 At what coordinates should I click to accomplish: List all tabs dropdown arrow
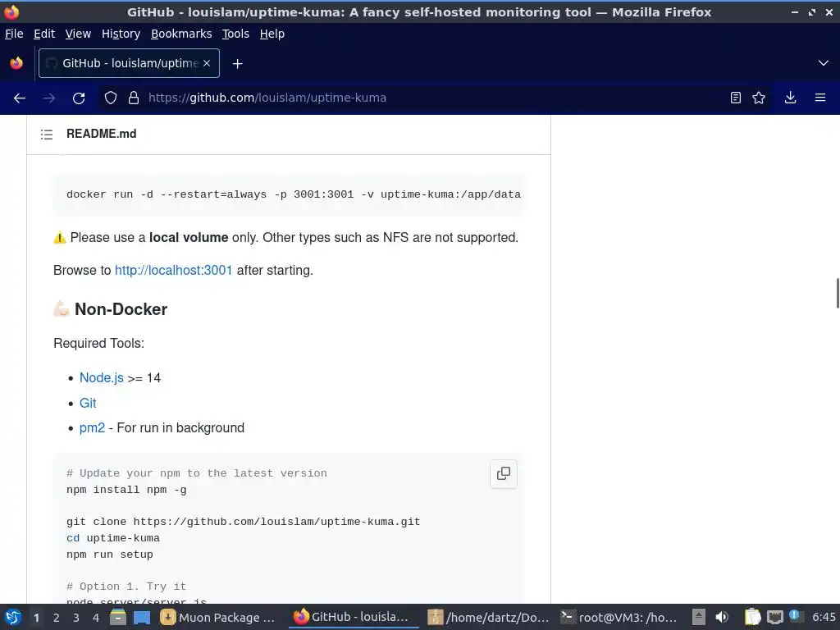coord(824,63)
